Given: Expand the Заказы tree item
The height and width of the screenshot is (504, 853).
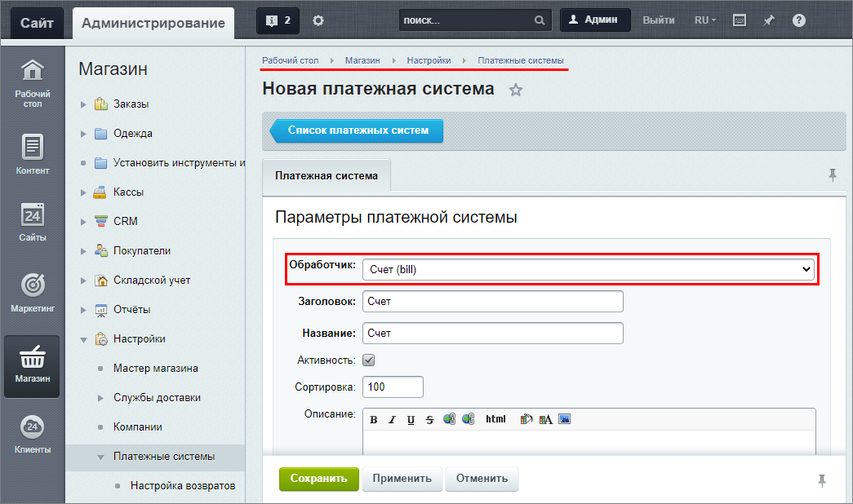Looking at the screenshot, I should tap(83, 104).
